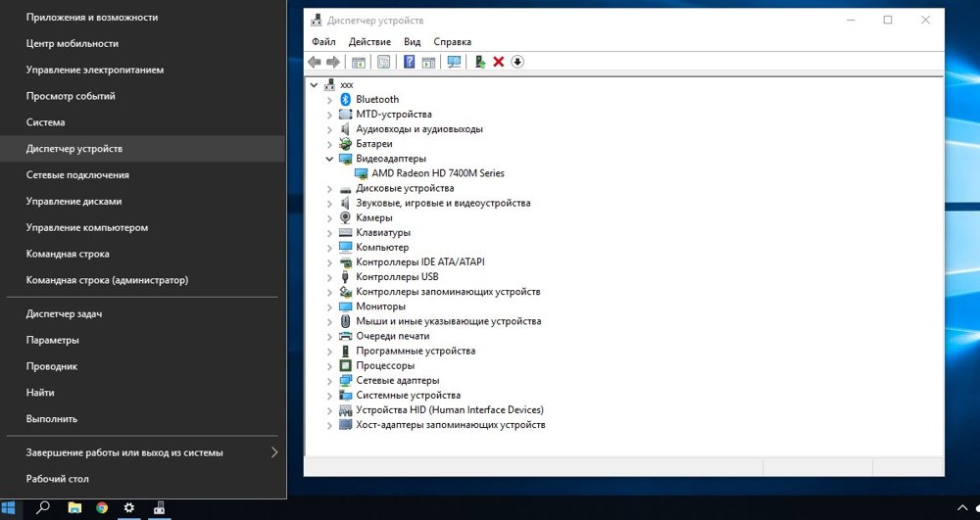Select Просмотр событий menu entry

[x=143, y=96]
